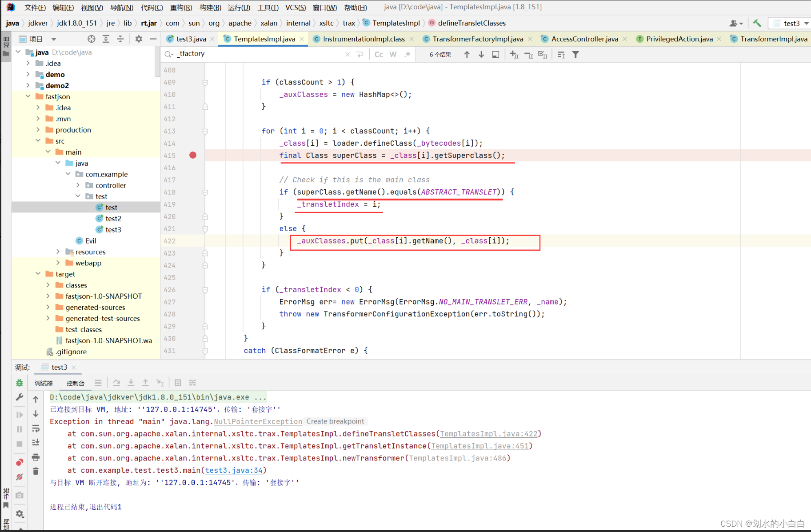811x532 pixels.
Task: Open test3.java:34 stack trace link
Action: click(x=234, y=470)
